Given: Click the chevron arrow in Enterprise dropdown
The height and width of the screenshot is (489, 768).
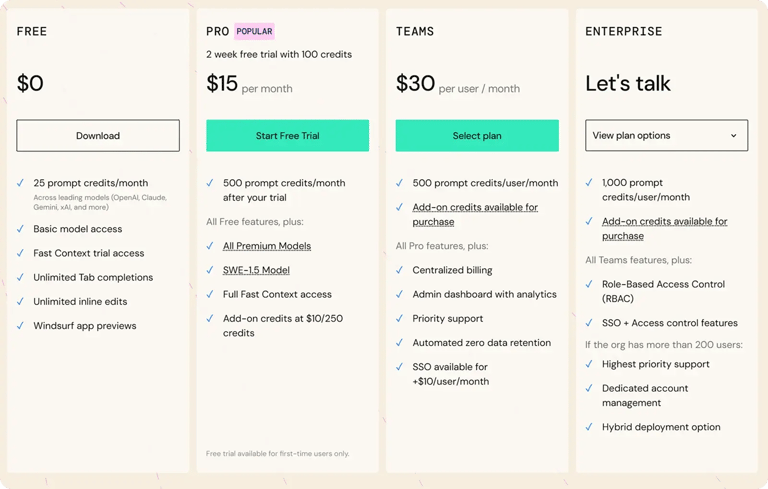Looking at the screenshot, I should tap(733, 136).
